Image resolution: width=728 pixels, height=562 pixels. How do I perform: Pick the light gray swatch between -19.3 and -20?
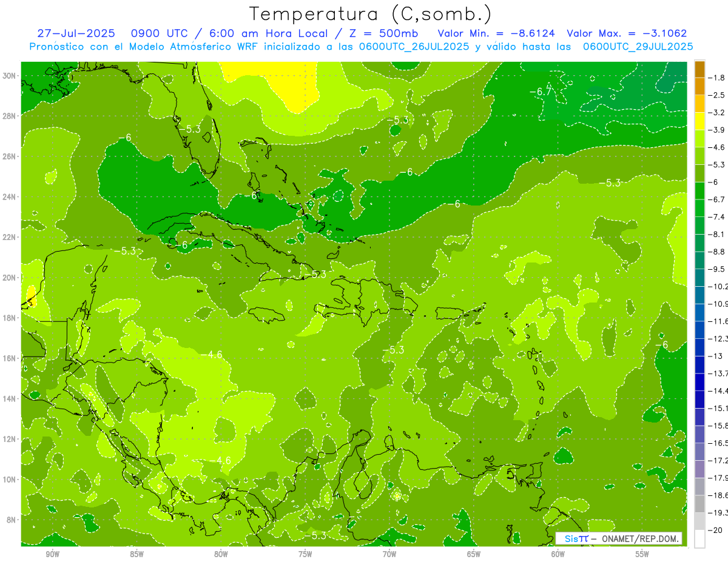(x=699, y=521)
